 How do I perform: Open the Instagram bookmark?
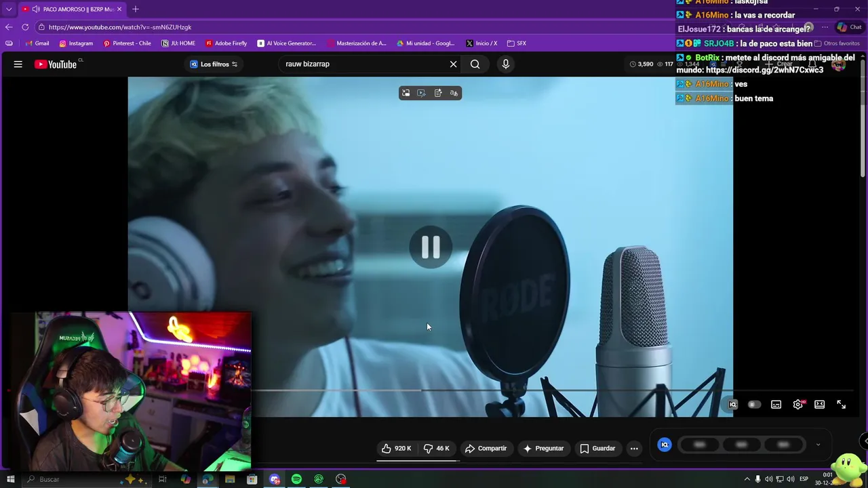(x=76, y=43)
